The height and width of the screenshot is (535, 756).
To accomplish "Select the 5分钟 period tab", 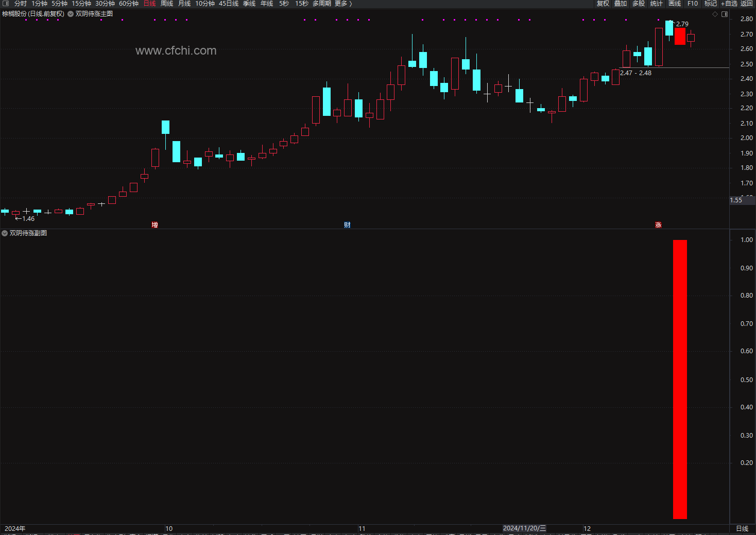I will [59, 4].
